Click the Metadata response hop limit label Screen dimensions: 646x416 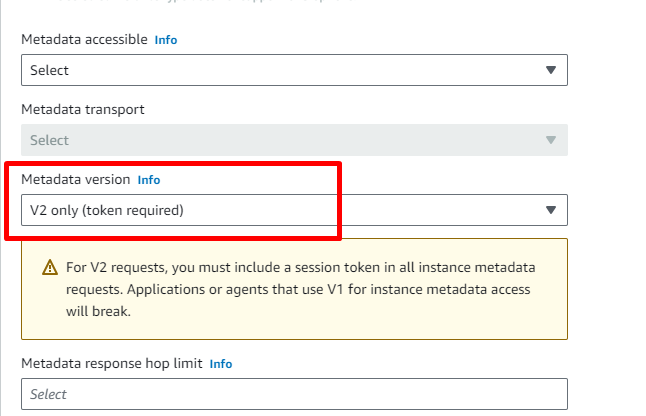click(x=111, y=364)
